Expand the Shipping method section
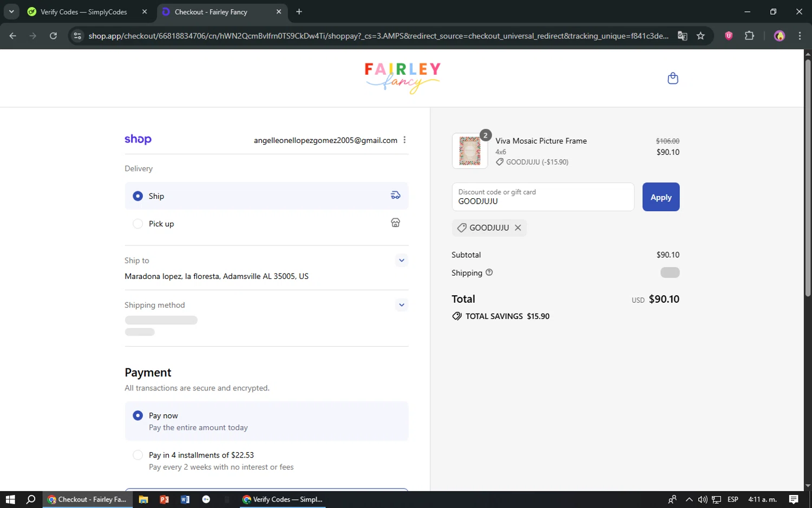Image resolution: width=812 pixels, height=508 pixels. pos(402,305)
